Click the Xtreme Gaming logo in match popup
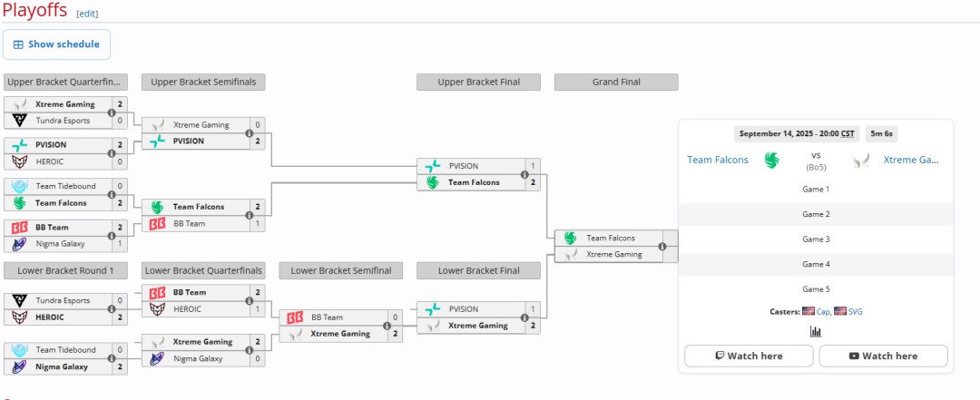Image resolution: width=980 pixels, height=400 pixels. tap(860, 161)
